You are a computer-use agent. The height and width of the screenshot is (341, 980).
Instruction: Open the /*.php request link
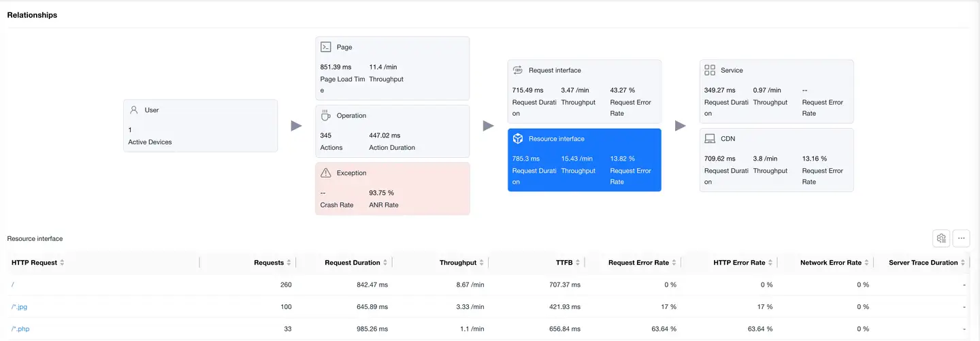click(20, 329)
